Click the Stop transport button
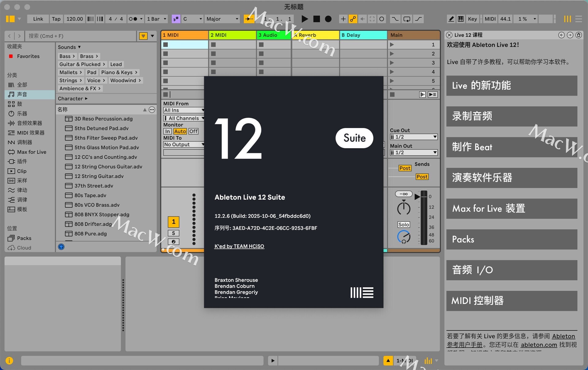 (x=316, y=19)
